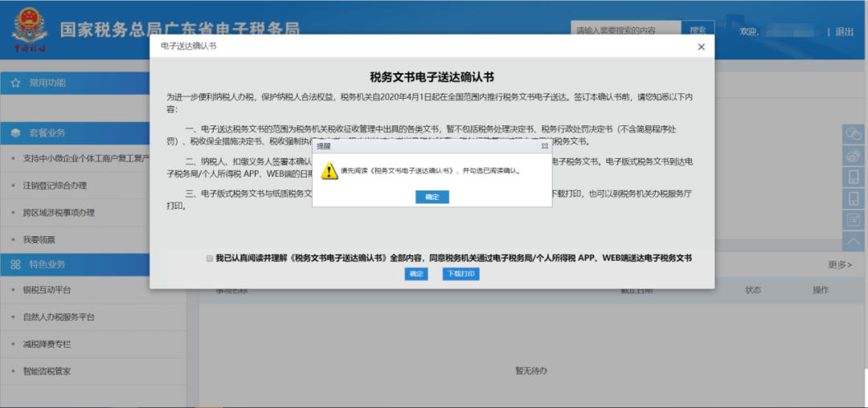This screenshot has height=408, width=868.
Task: Click the upper mobile phone icon
Action: [854, 177]
